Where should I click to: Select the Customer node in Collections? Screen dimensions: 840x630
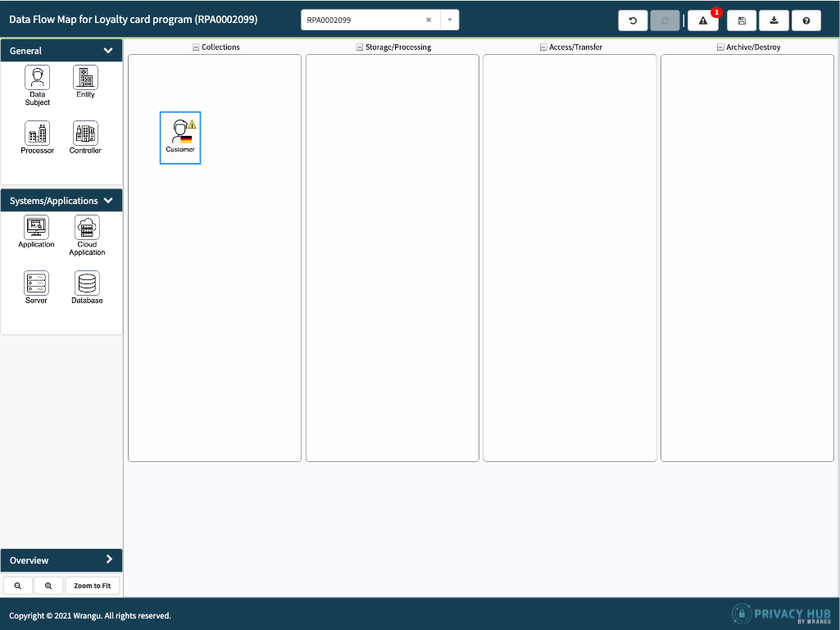pyautogui.click(x=180, y=138)
